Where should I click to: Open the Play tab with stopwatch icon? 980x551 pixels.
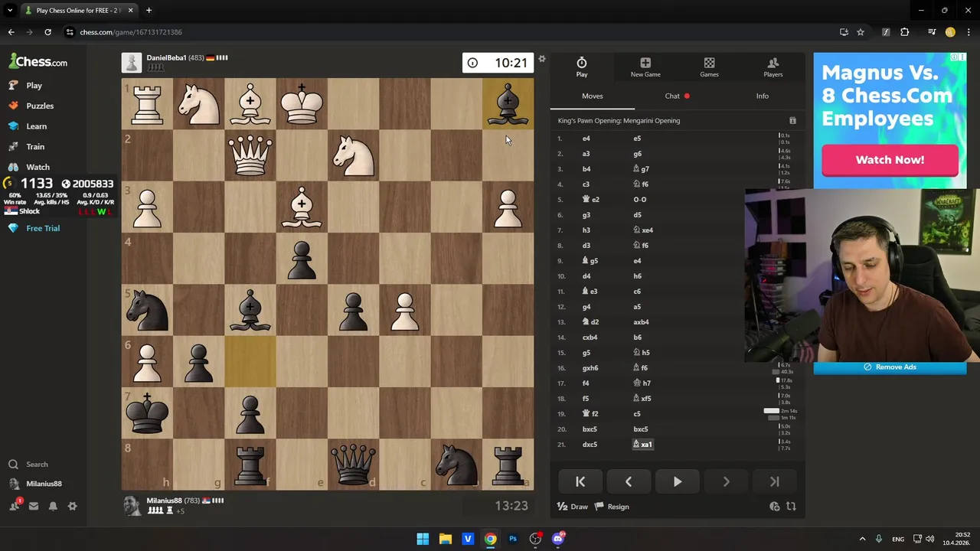point(582,67)
